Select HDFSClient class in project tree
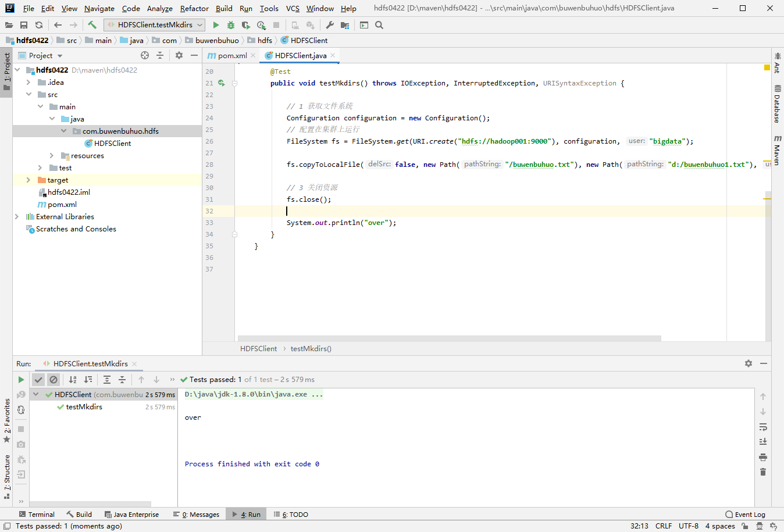 click(x=112, y=144)
